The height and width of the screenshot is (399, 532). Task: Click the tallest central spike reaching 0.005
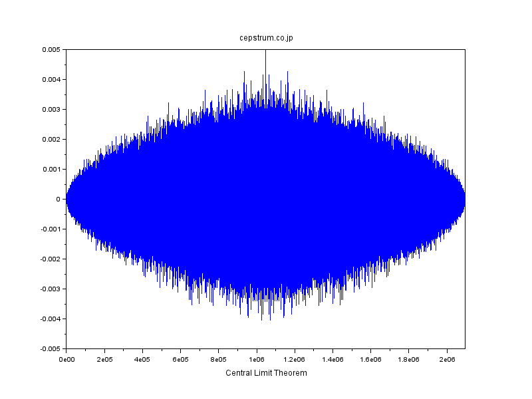coord(265,68)
